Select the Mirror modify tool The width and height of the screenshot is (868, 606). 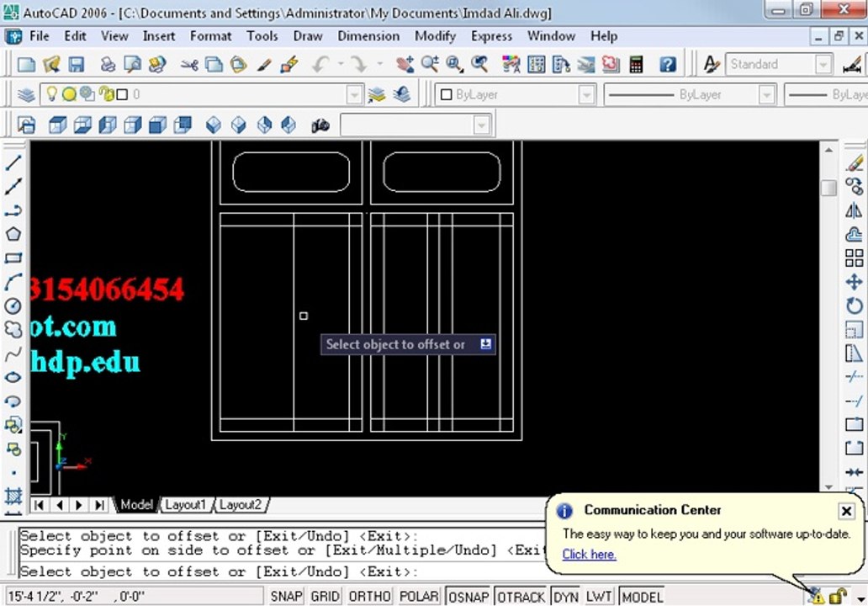855,210
